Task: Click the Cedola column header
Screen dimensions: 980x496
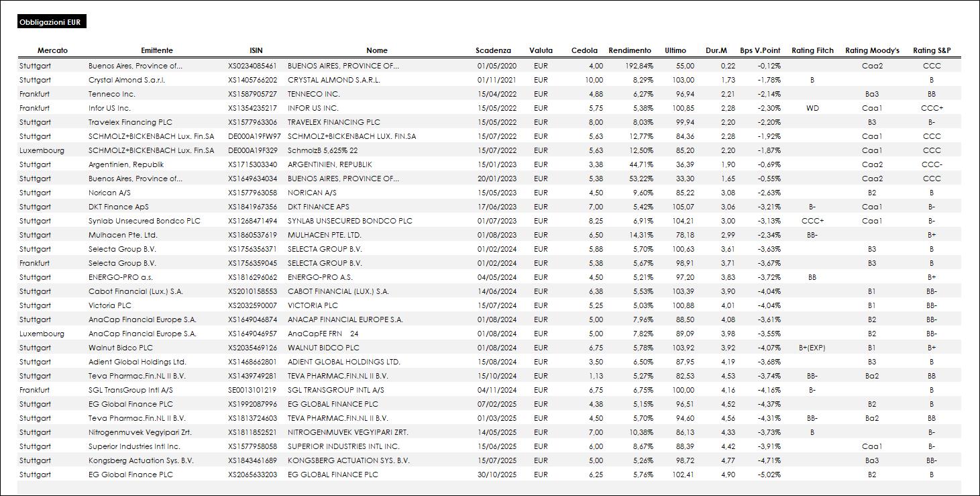Action: coord(584,50)
